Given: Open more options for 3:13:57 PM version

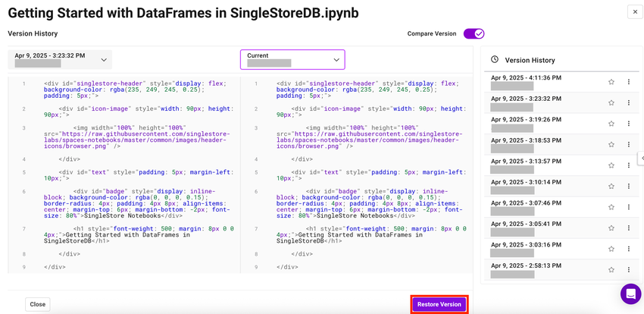Looking at the screenshot, I should click(629, 165).
